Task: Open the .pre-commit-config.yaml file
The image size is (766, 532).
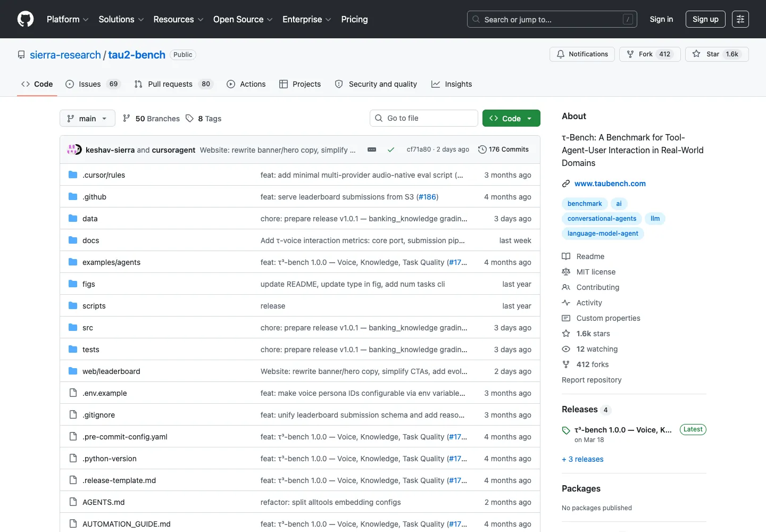Action: pyautogui.click(x=125, y=437)
